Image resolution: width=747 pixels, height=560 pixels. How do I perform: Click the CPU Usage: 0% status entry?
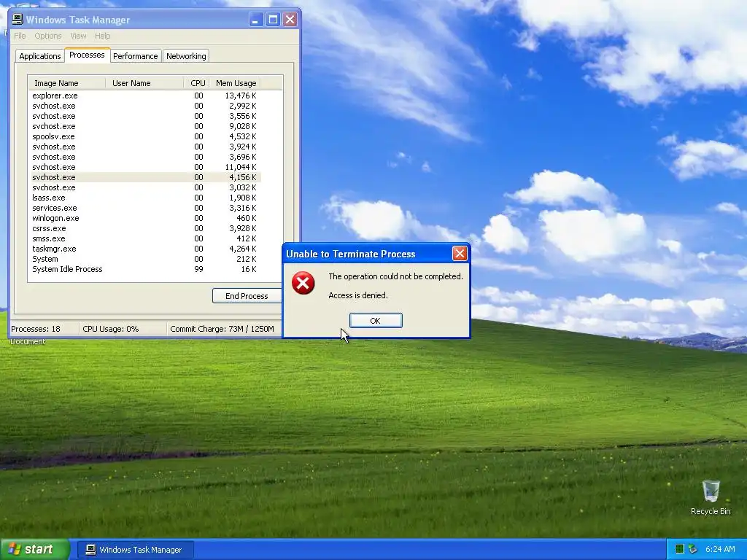[x=123, y=329]
